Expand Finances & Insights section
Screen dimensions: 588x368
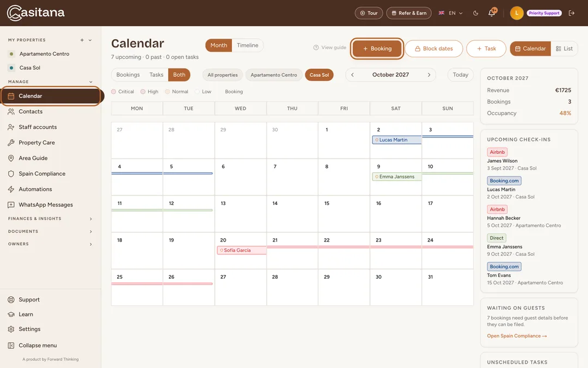pos(50,219)
